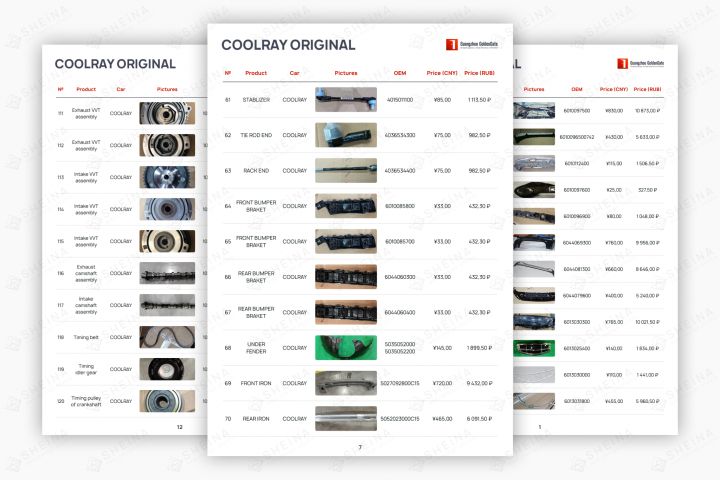Open picture for row 67 rear bumper braket
720x480 pixels.
[346, 312]
